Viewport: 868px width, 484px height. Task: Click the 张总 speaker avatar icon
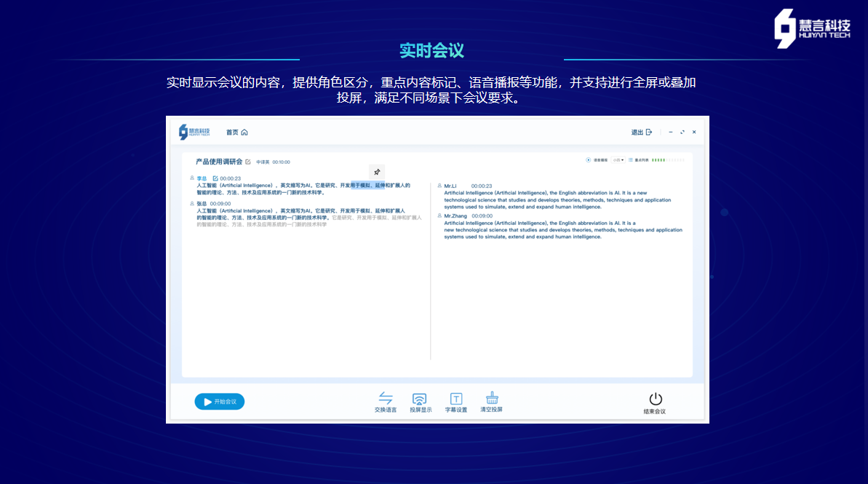(x=192, y=204)
